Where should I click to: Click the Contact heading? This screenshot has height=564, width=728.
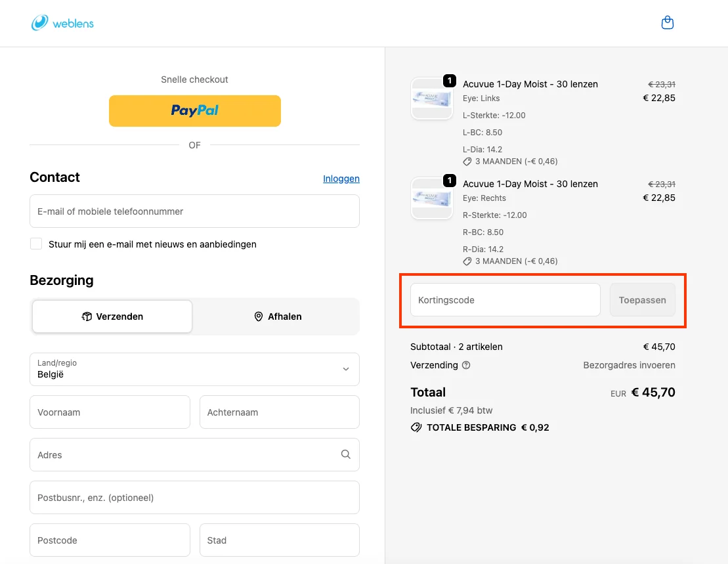click(x=54, y=177)
